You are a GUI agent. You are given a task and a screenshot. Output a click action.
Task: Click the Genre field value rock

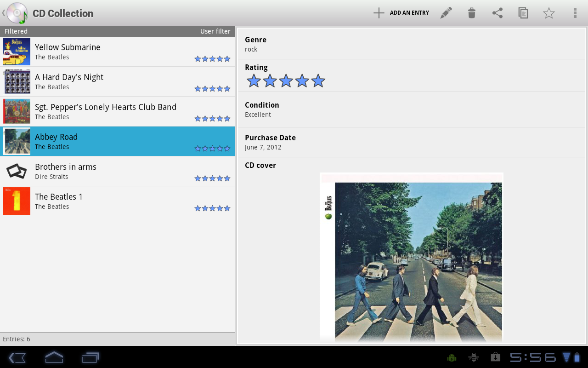251,49
